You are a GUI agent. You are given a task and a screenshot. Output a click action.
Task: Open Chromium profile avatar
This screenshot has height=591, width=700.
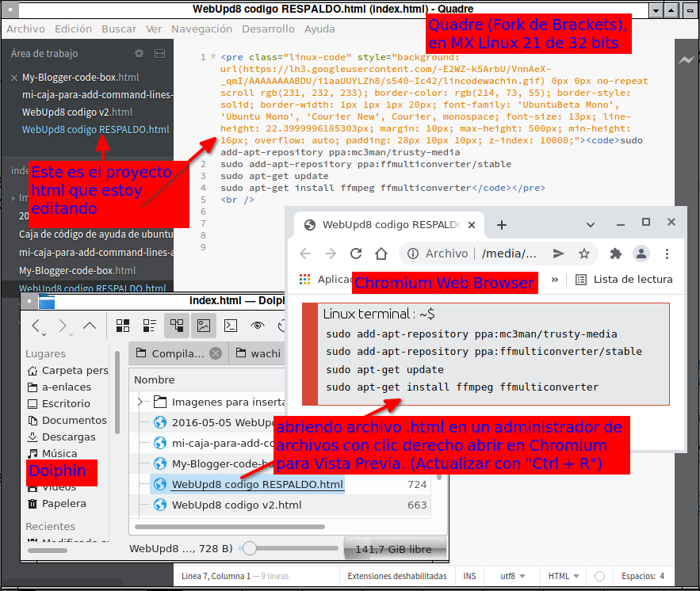[x=641, y=254]
